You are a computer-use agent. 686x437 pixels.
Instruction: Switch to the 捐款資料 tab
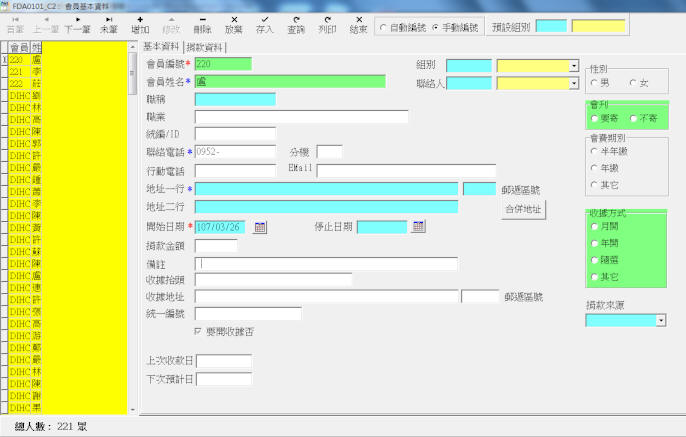tap(205, 47)
